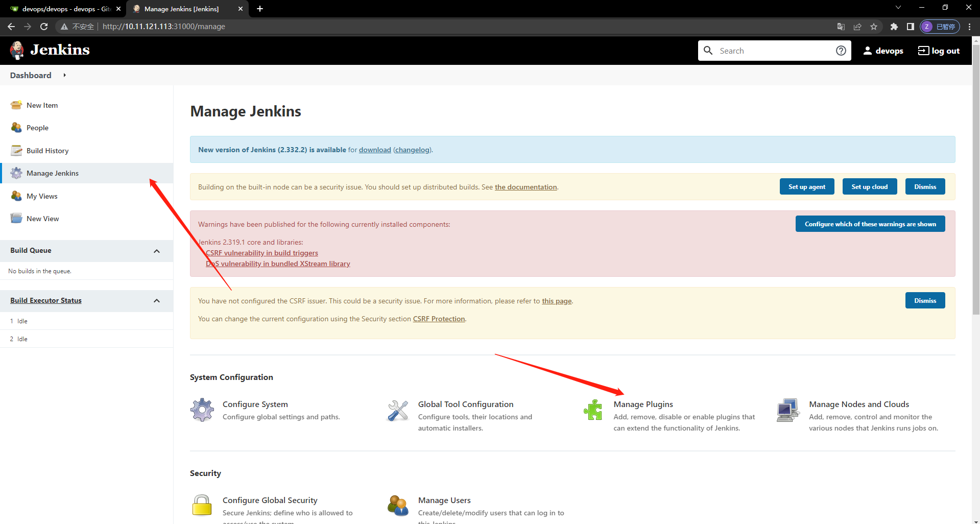Click the Configure System title link

pos(255,404)
